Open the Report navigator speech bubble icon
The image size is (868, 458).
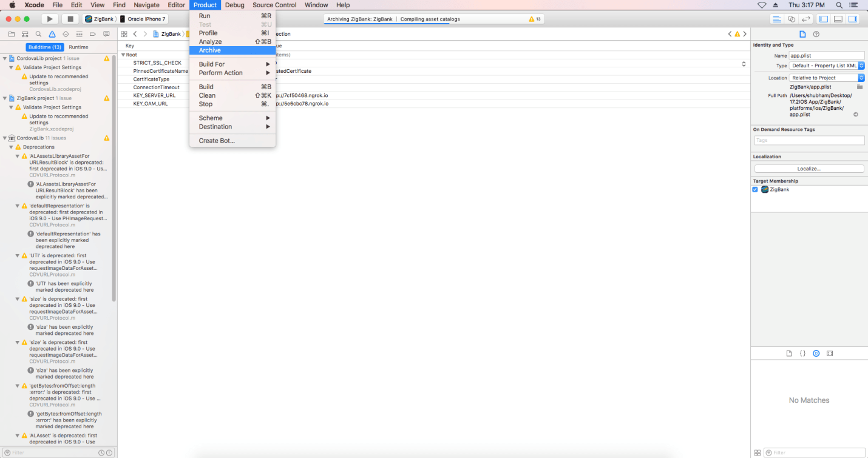[x=106, y=34]
